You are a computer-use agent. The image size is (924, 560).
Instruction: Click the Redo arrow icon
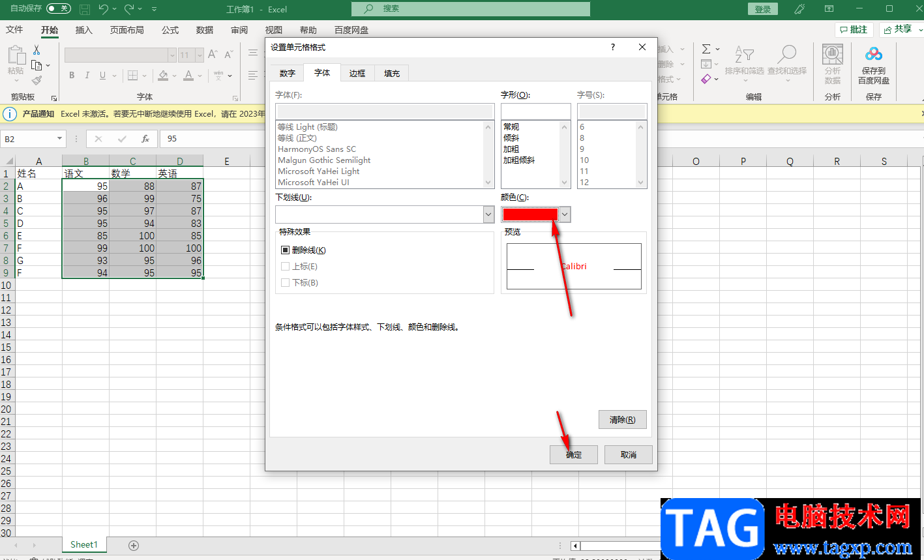point(129,9)
